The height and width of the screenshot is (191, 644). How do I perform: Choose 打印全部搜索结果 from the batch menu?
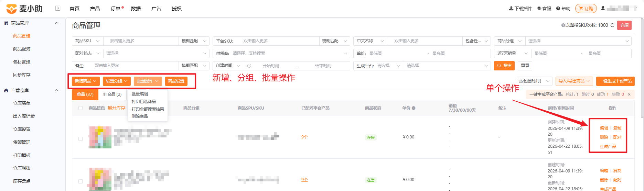148,109
